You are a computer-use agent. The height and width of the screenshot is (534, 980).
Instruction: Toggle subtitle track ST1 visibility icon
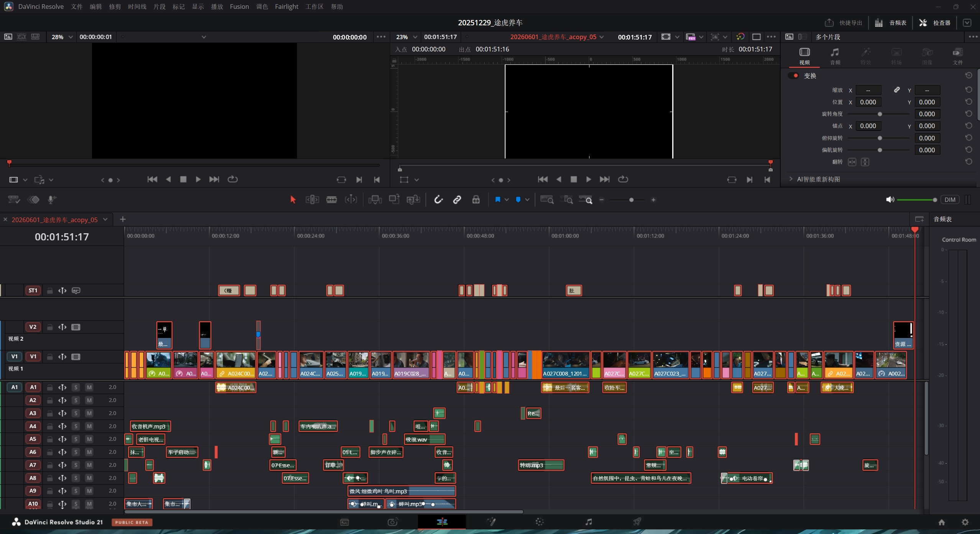click(76, 291)
